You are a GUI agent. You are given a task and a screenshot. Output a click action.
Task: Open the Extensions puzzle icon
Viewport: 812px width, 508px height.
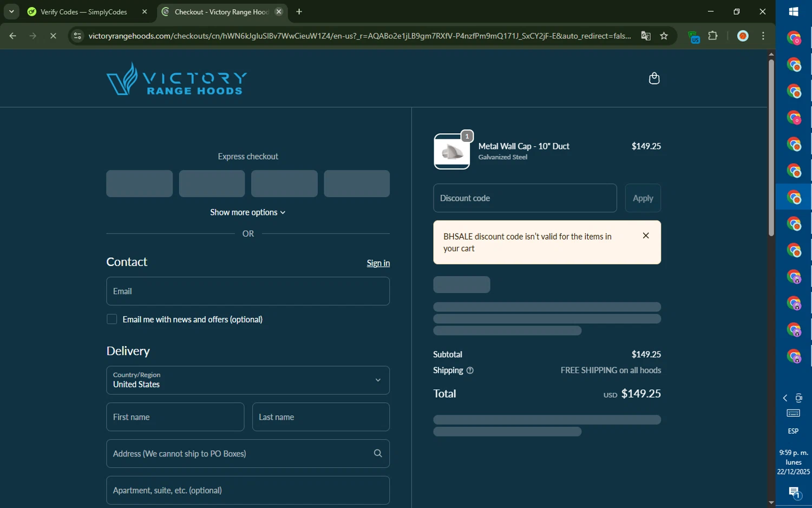pyautogui.click(x=713, y=36)
